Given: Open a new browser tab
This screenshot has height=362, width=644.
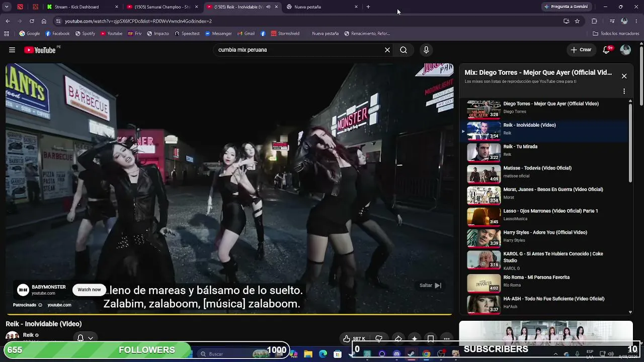Looking at the screenshot, I should tap(368, 7).
